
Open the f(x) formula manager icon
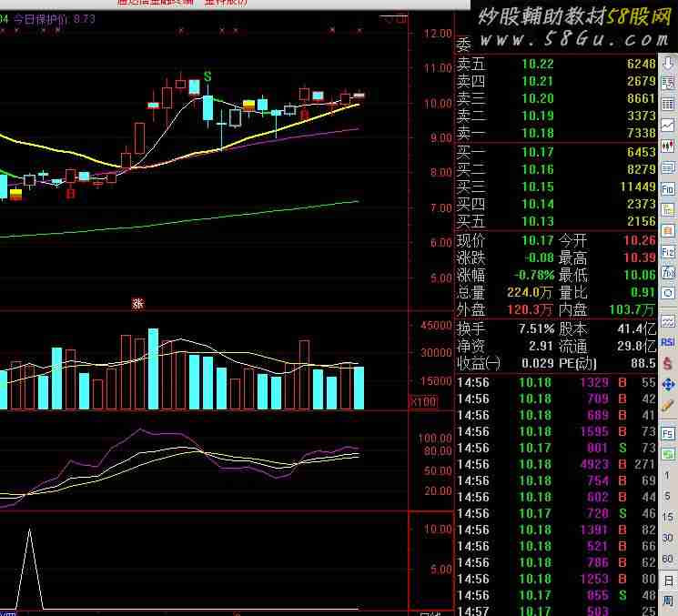[x=668, y=273]
